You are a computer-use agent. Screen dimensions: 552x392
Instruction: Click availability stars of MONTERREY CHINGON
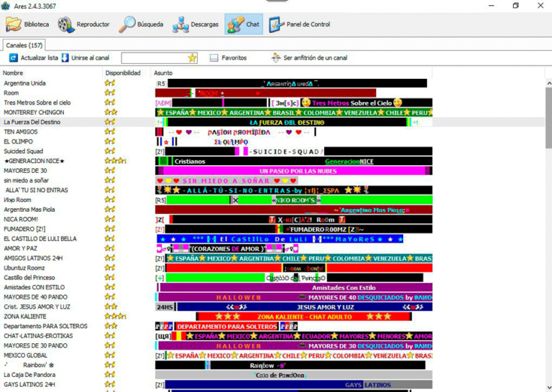coord(111,113)
